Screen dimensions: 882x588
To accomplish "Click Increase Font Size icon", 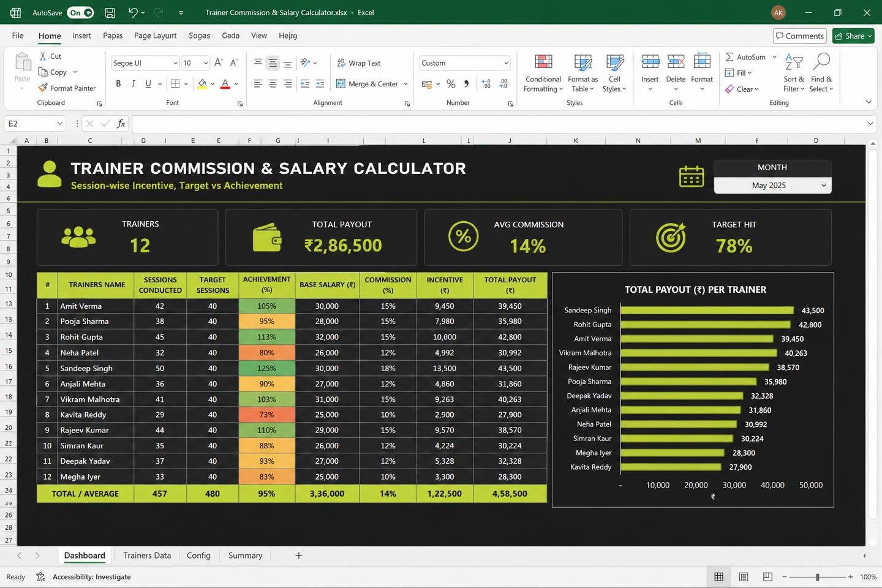I will click(x=218, y=62).
